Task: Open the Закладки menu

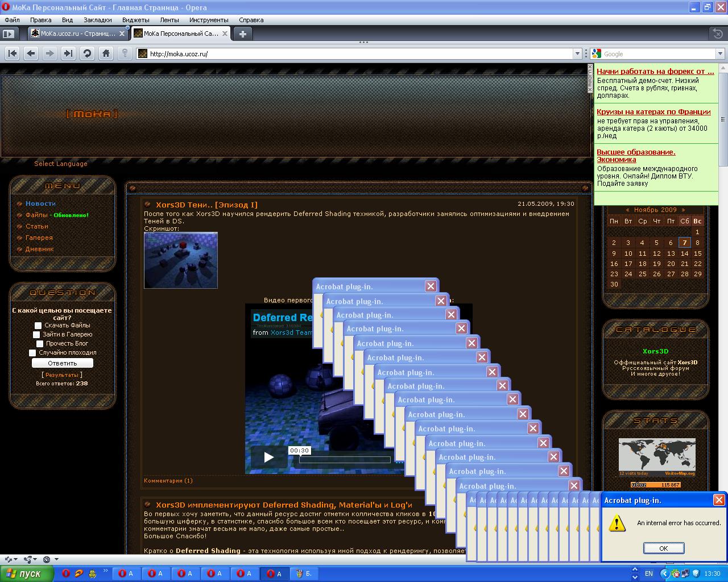Action: click(97, 20)
